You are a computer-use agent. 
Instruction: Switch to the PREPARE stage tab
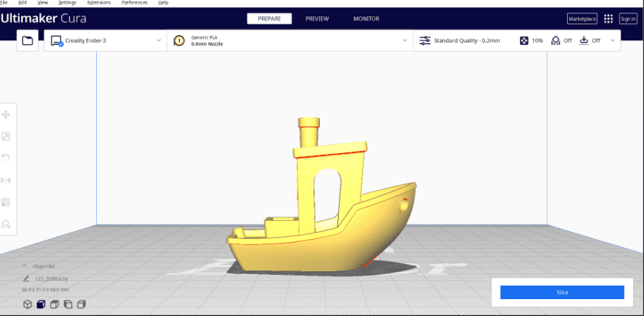pos(269,19)
